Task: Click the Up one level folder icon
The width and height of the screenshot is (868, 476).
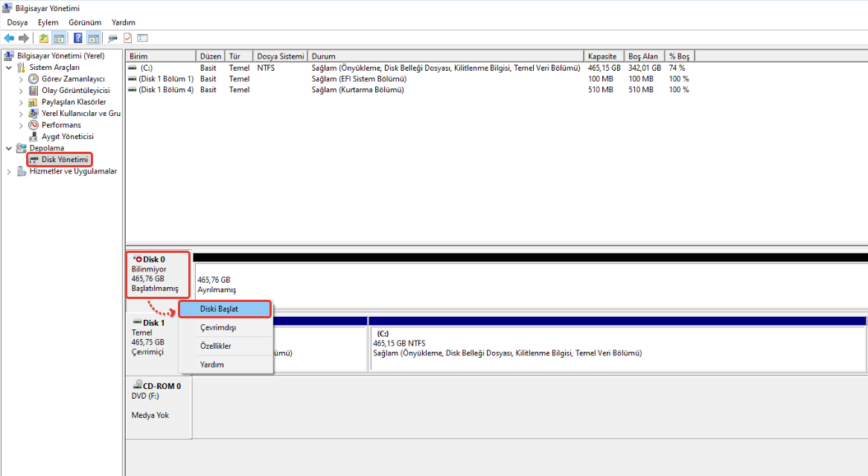Action: (x=44, y=38)
